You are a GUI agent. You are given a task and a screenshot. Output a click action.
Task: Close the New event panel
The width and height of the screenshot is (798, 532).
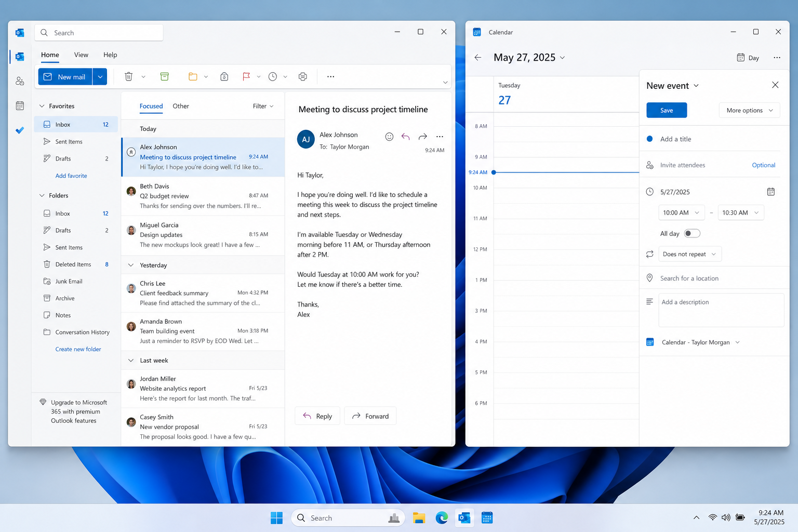[x=775, y=85]
